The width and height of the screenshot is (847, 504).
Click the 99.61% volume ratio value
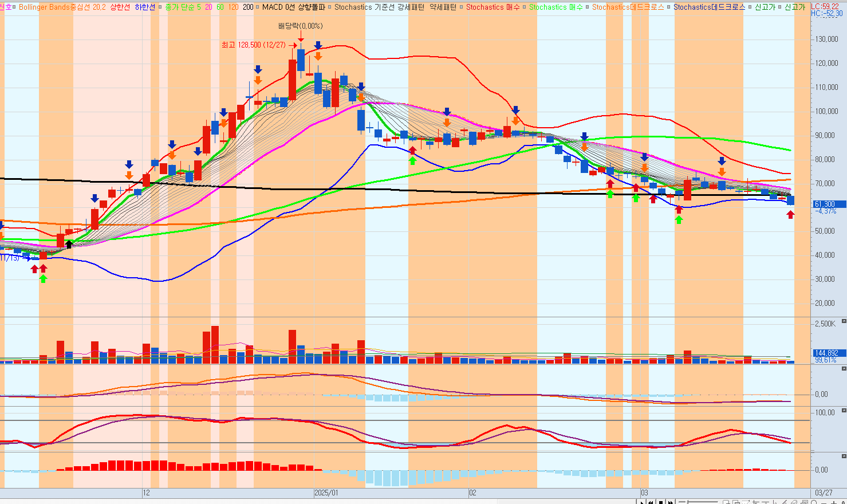pyautogui.click(x=825, y=360)
